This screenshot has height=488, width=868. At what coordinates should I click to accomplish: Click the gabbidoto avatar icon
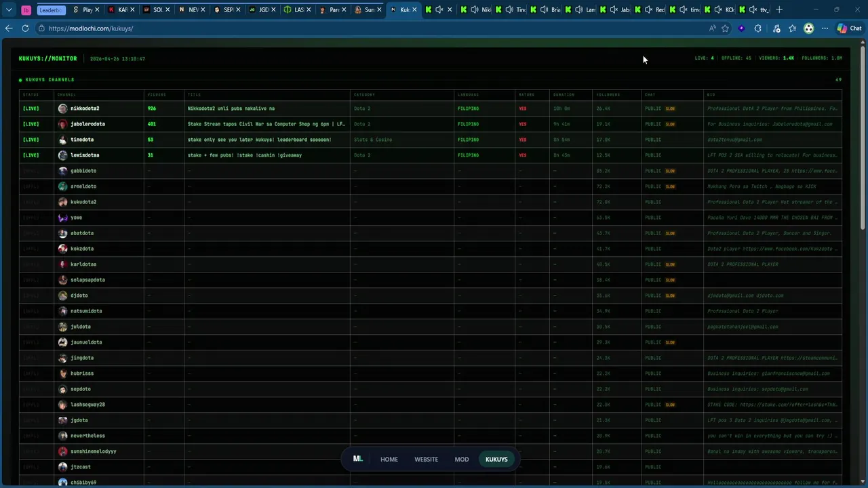point(63,171)
